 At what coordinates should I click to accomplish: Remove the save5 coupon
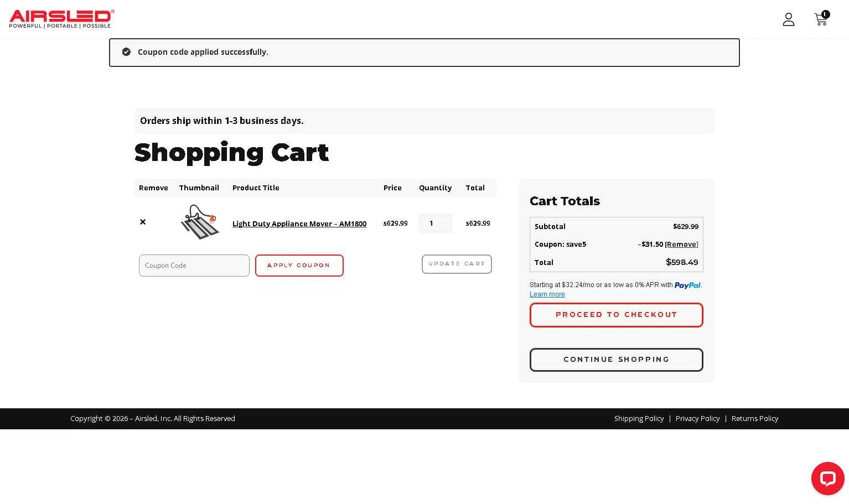pos(681,244)
